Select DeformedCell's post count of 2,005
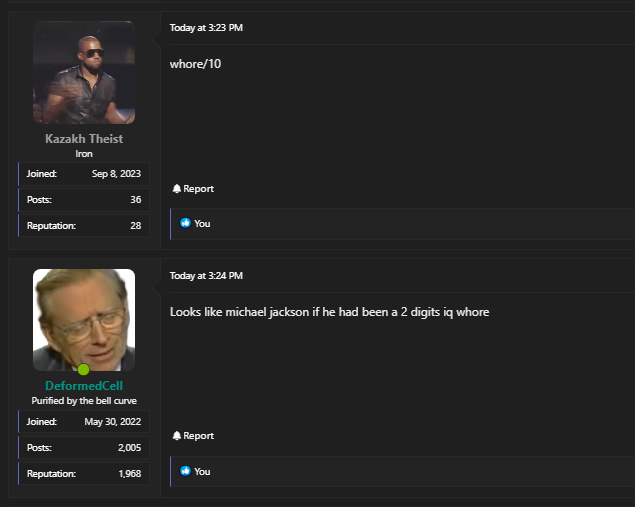 pyautogui.click(x=129, y=448)
